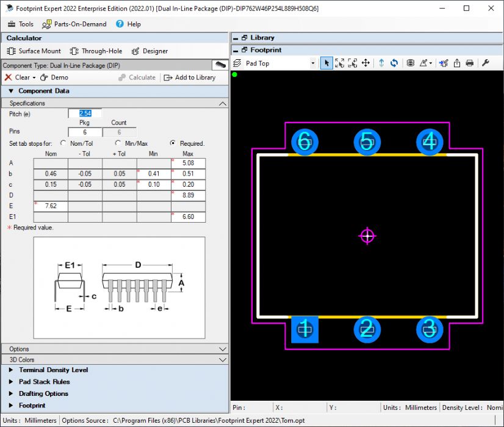Expand the Footprint section in Calculator
This screenshot has height=427, width=504.
[11, 406]
